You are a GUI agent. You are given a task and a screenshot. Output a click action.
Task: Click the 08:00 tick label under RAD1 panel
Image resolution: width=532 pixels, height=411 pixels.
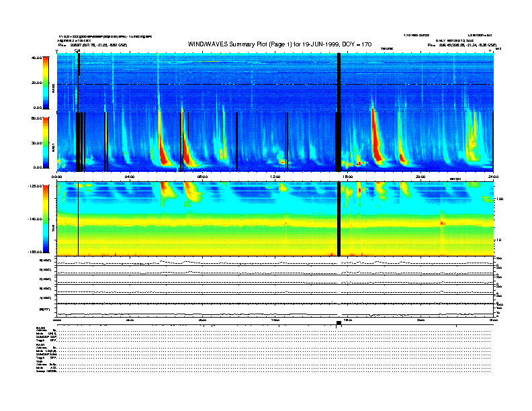(x=202, y=177)
